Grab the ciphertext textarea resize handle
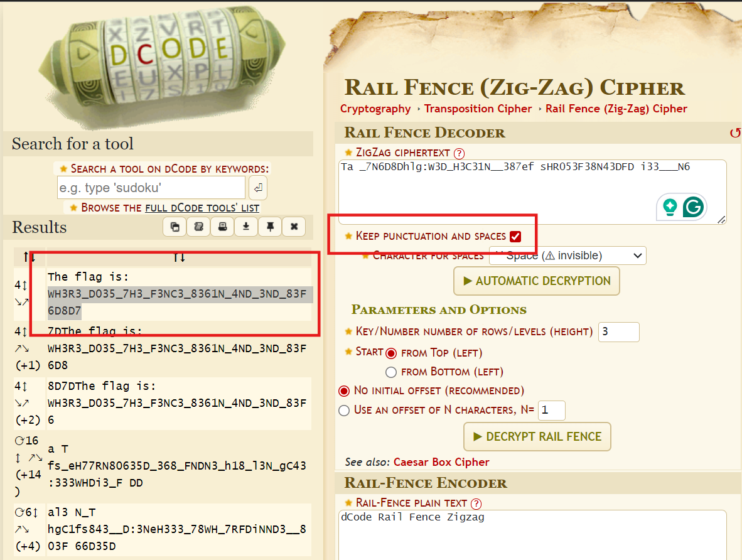The width and height of the screenshot is (742, 560). 721,219
